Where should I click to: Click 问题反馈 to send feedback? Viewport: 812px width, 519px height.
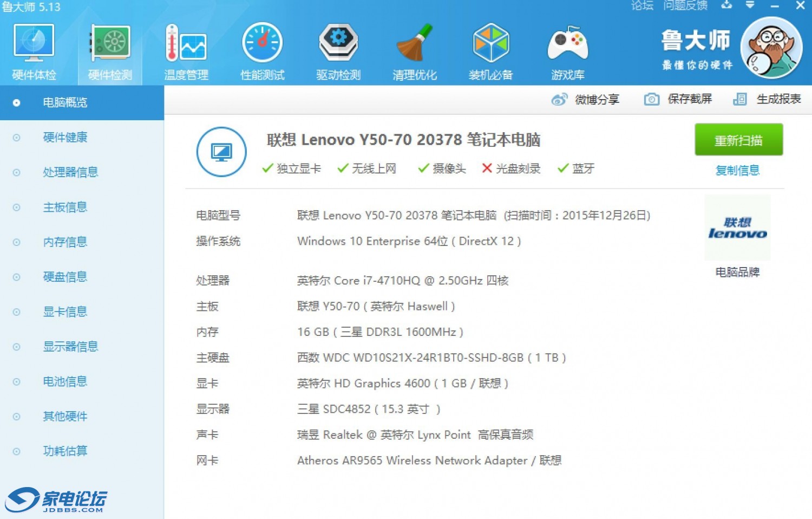click(x=685, y=7)
